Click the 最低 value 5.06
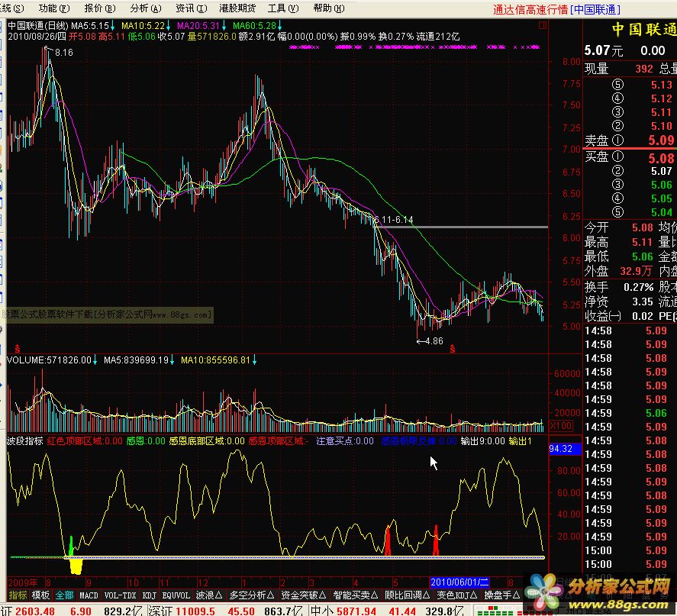 pos(643,256)
